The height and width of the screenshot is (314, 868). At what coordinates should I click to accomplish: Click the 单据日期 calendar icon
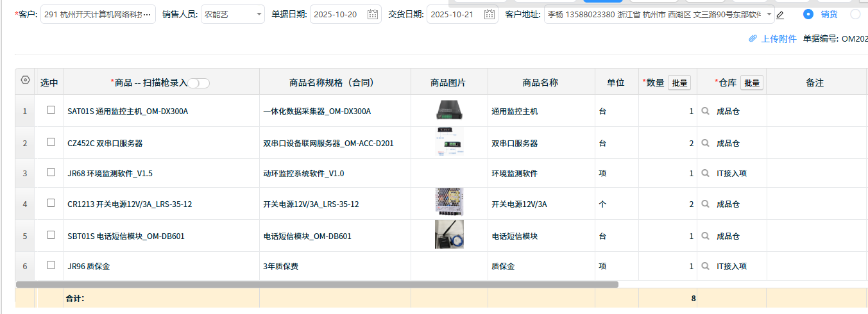tap(373, 14)
